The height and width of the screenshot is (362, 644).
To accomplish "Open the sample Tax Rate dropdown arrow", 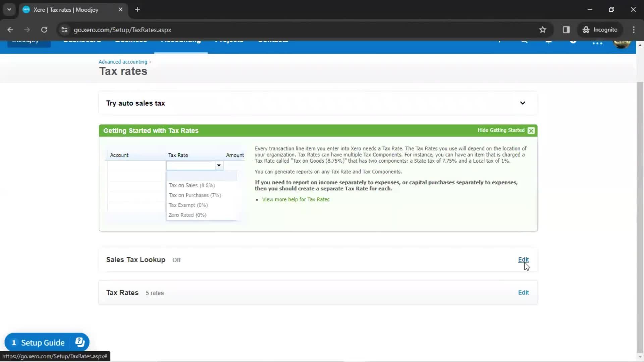I will (x=219, y=165).
